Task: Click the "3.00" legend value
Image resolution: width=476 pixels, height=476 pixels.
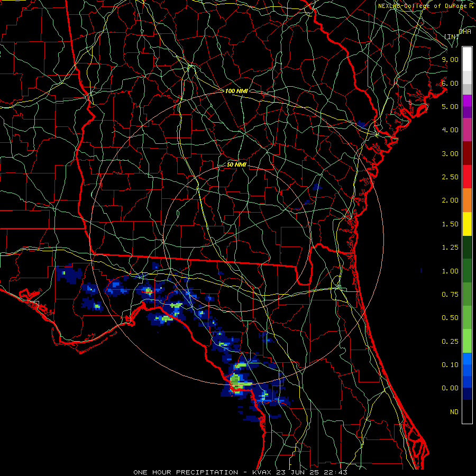Action: [x=450, y=153]
